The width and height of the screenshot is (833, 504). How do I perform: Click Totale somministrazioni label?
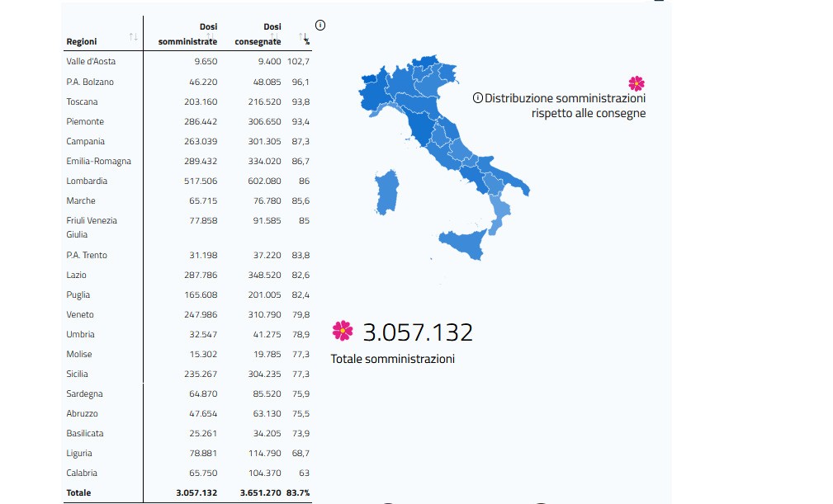click(x=393, y=359)
